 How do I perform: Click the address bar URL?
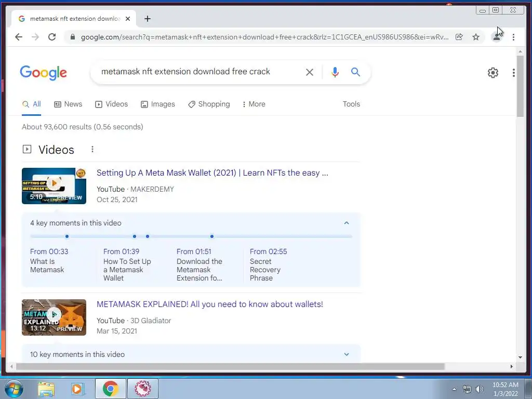(x=264, y=37)
